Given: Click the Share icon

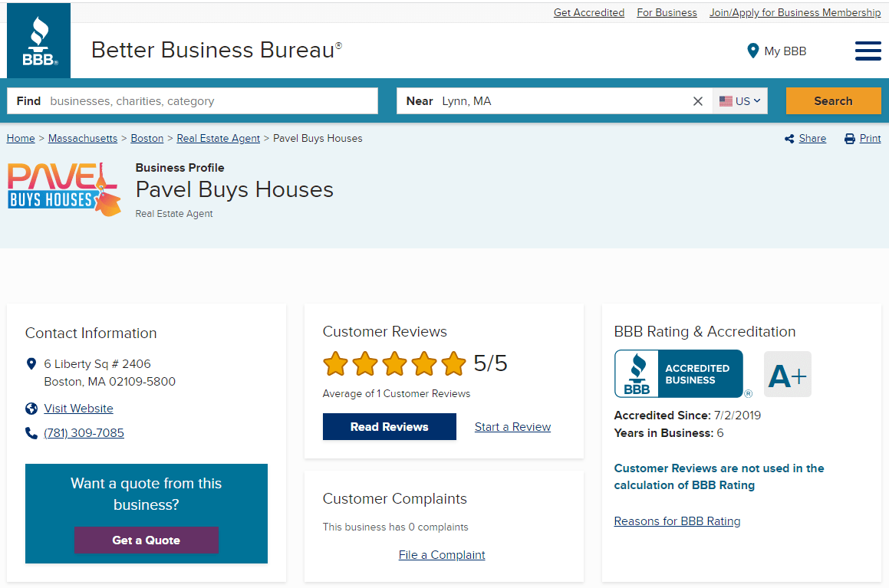Looking at the screenshot, I should [789, 139].
